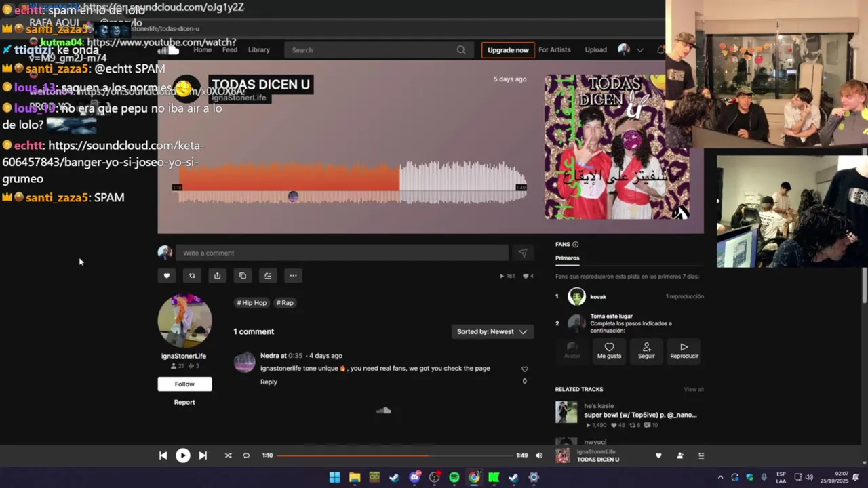
Task: Go to Home in SoundCloud navigation
Action: click(202, 50)
